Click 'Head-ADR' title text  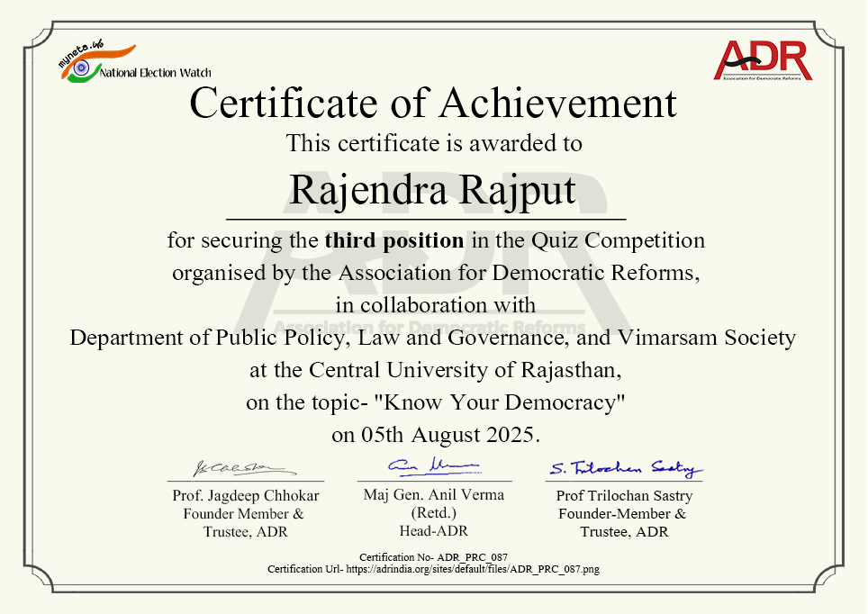pos(434,531)
